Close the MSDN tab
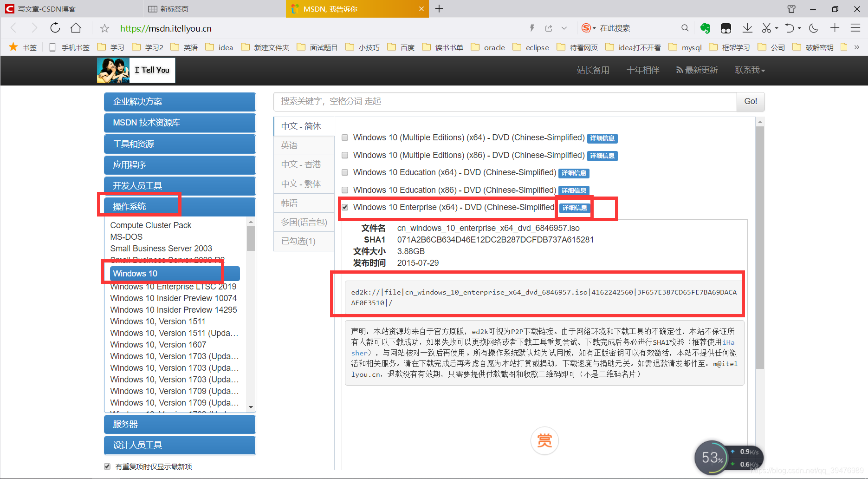 point(421,9)
